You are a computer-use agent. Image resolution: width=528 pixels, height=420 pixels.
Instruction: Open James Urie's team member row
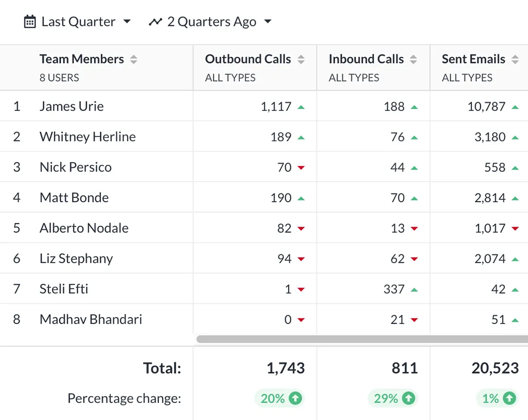72,106
